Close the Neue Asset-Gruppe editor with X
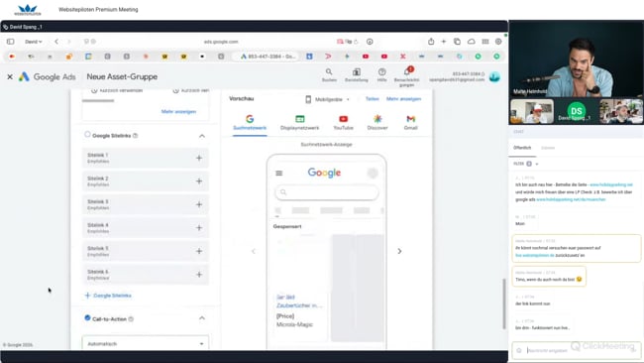644x363 pixels. pos(10,77)
